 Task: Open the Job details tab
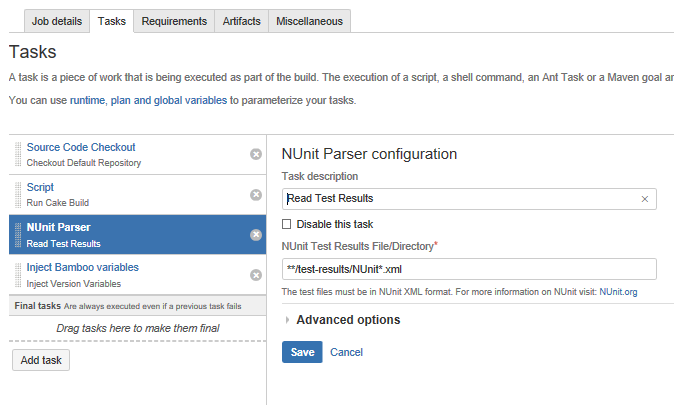coord(55,21)
